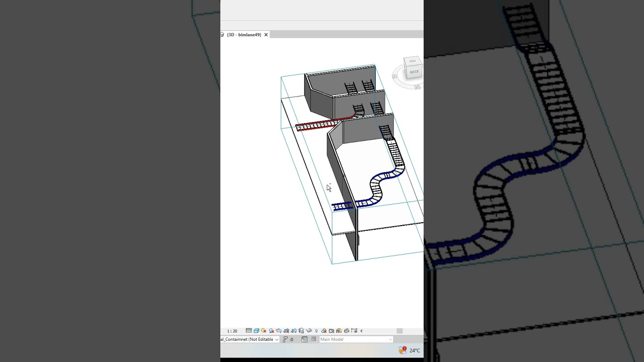Toggle Show Analytical Model icon
The height and width of the screenshot is (362, 644).
[x=339, y=330]
